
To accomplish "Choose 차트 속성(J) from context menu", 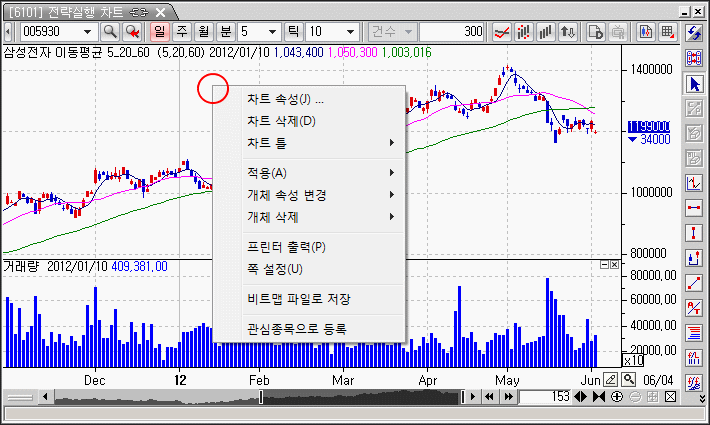I will (x=285, y=99).
